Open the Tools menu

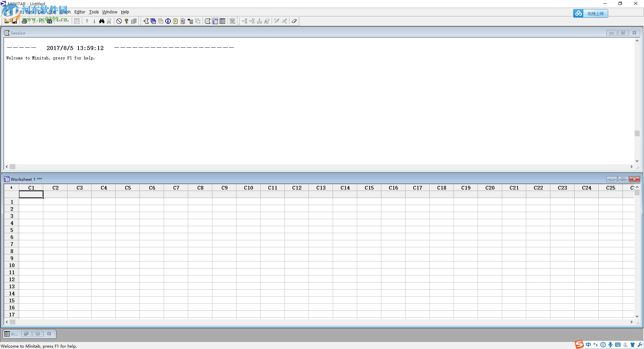click(x=94, y=12)
